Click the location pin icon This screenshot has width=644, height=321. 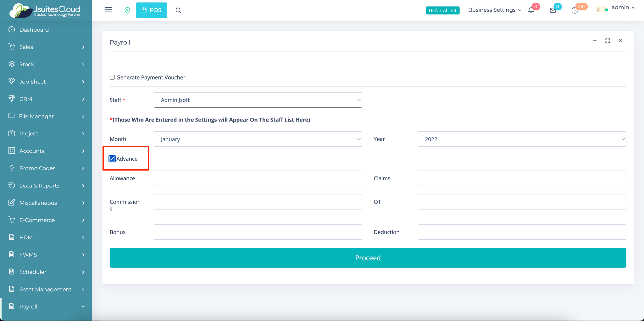click(127, 10)
